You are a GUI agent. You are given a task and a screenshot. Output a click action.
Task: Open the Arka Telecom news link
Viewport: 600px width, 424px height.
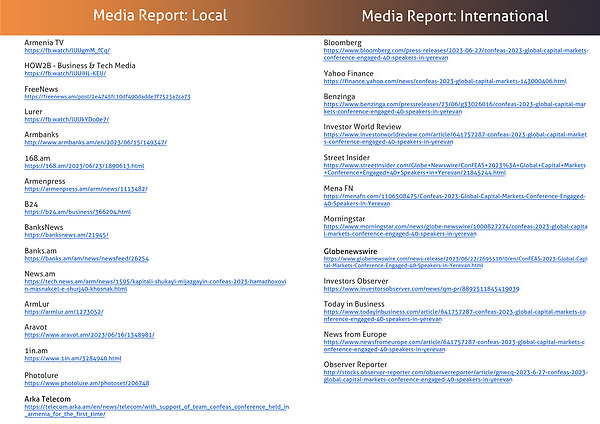[x=157, y=410]
